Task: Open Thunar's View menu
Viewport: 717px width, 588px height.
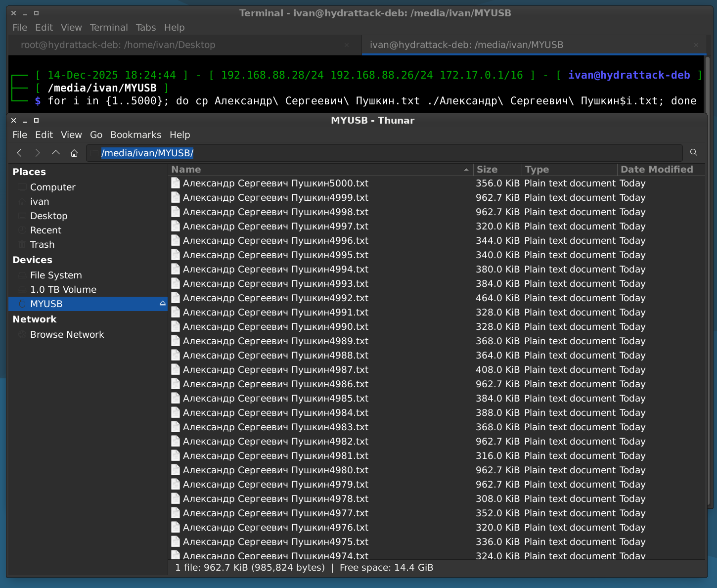Action: pyautogui.click(x=71, y=135)
